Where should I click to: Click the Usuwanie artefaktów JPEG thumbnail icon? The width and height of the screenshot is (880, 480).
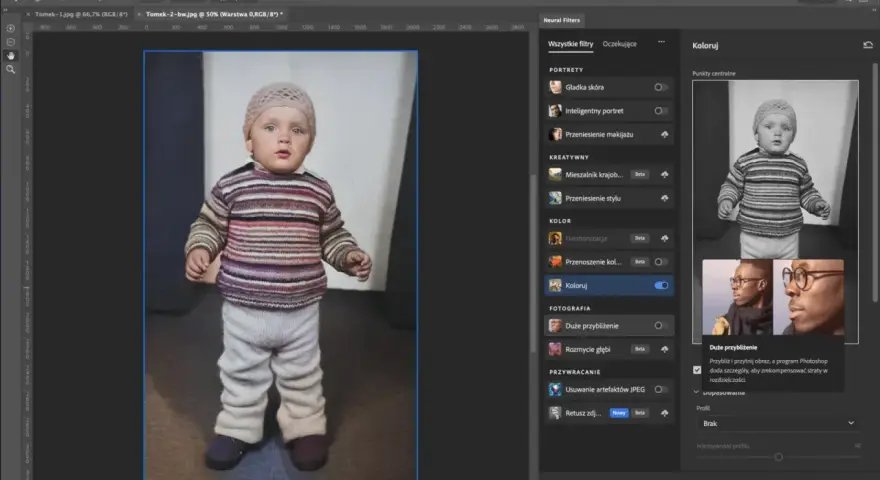555,389
